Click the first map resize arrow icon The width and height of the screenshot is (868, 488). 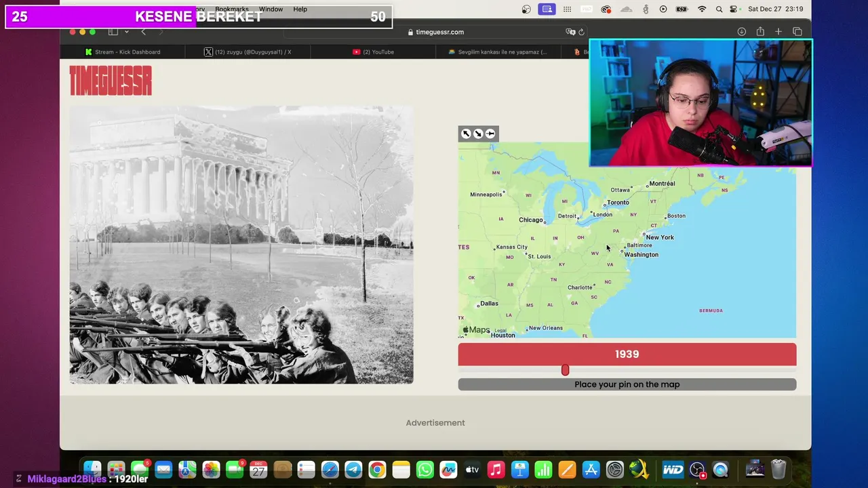(466, 134)
